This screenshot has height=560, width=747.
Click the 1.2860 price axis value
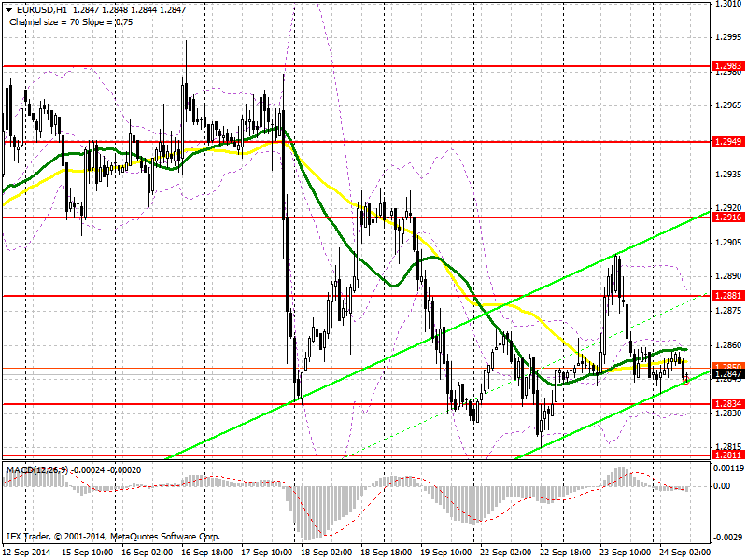click(728, 344)
